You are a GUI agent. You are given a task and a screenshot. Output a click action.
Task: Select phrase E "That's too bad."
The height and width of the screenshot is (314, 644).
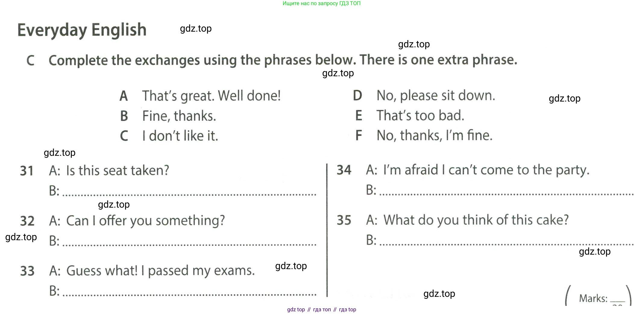(420, 115)
